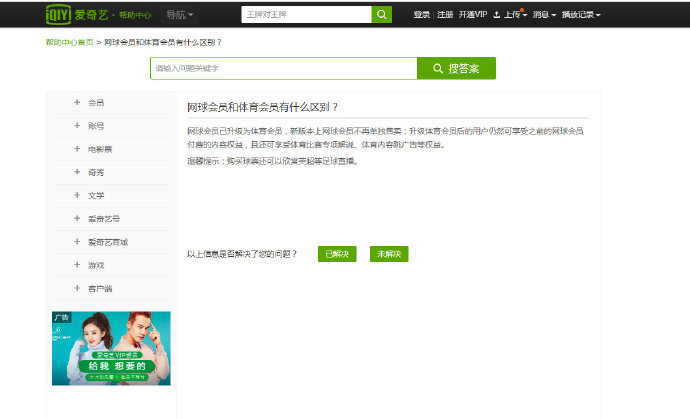Open the VIP advertisement banner image
Viewport: 690px width, 419px height.
111,348
